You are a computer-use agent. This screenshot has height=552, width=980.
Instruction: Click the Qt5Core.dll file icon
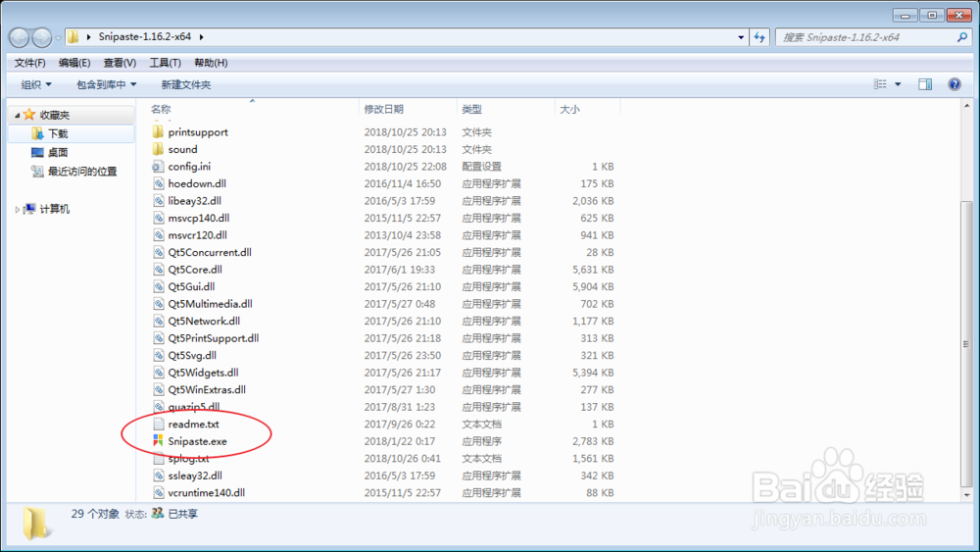[x=158, y=270]
